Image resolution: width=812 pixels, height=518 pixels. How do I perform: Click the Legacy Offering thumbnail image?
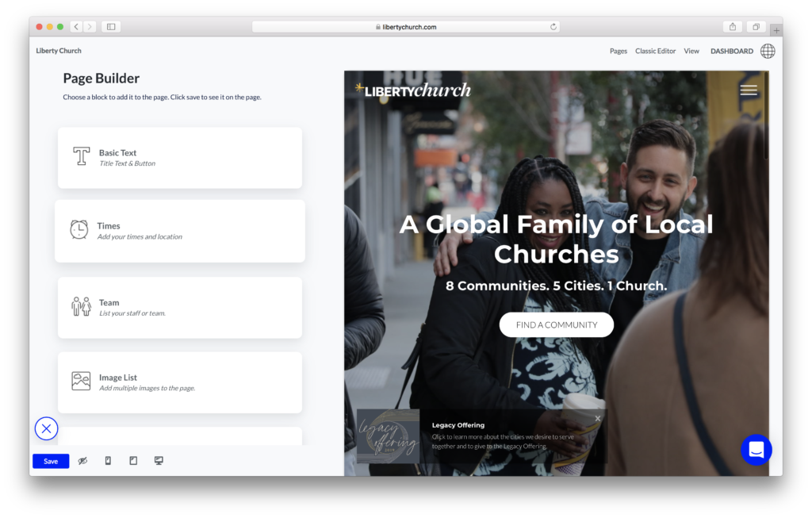click(389, 436)
